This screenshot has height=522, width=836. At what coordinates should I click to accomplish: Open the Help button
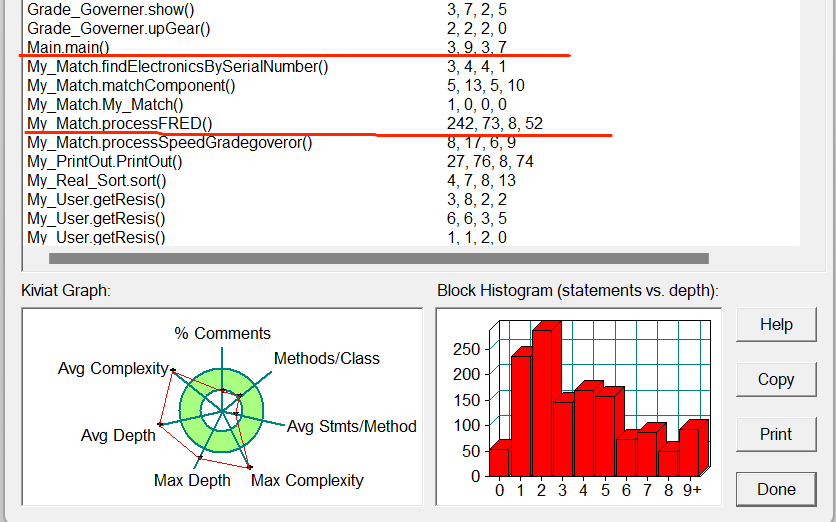[x=776, y=324]
